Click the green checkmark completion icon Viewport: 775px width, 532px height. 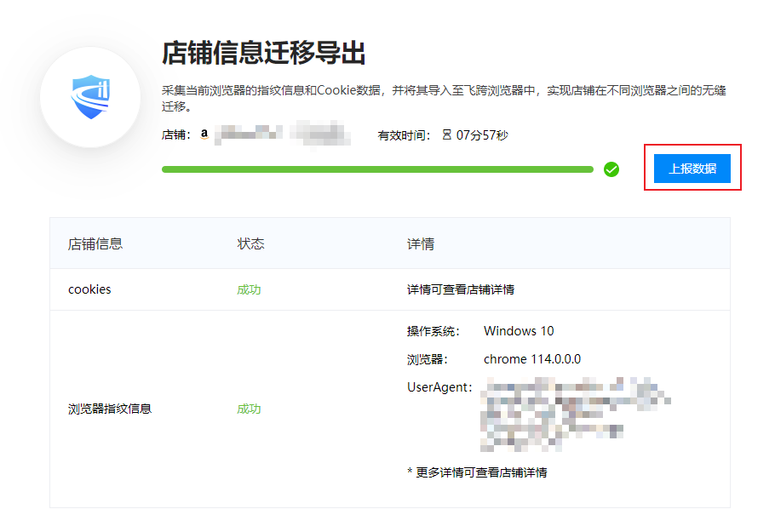point(611,169)
